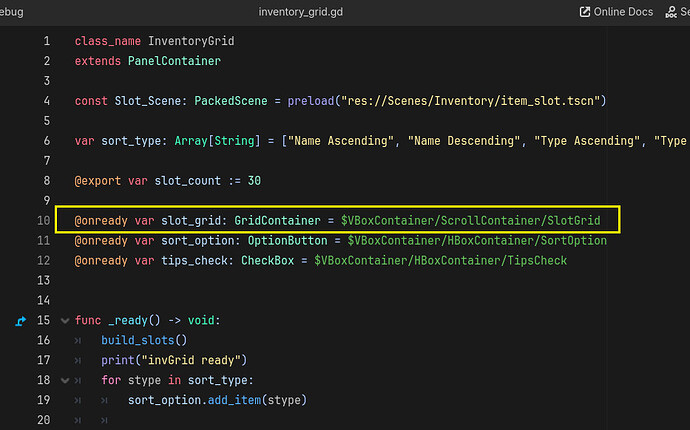Click PanelContainer on line 2

[174, 61]
